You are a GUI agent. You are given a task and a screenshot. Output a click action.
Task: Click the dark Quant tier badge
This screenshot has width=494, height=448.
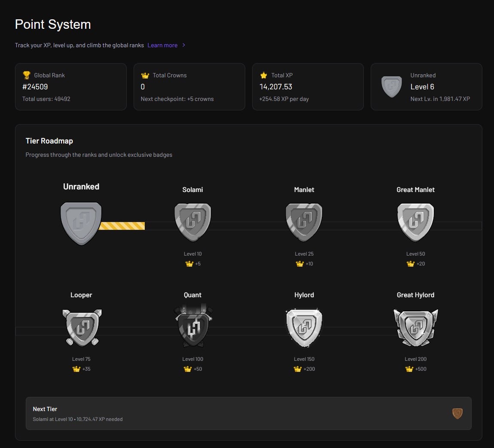pyautogui.click(x=192, y=326)
